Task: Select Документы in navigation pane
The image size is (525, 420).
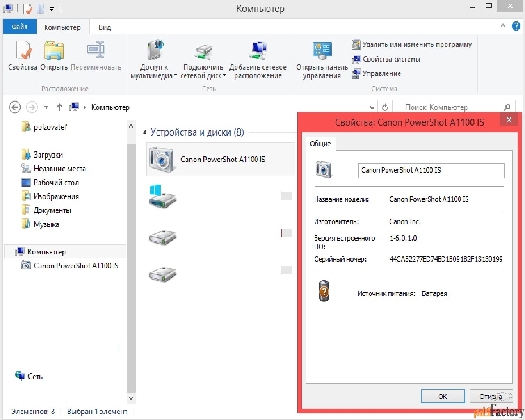Action: 46,210
